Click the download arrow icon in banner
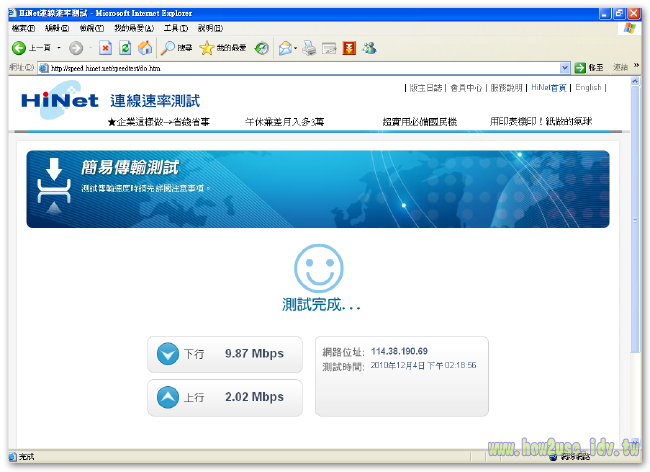 [x=54, y=185]
